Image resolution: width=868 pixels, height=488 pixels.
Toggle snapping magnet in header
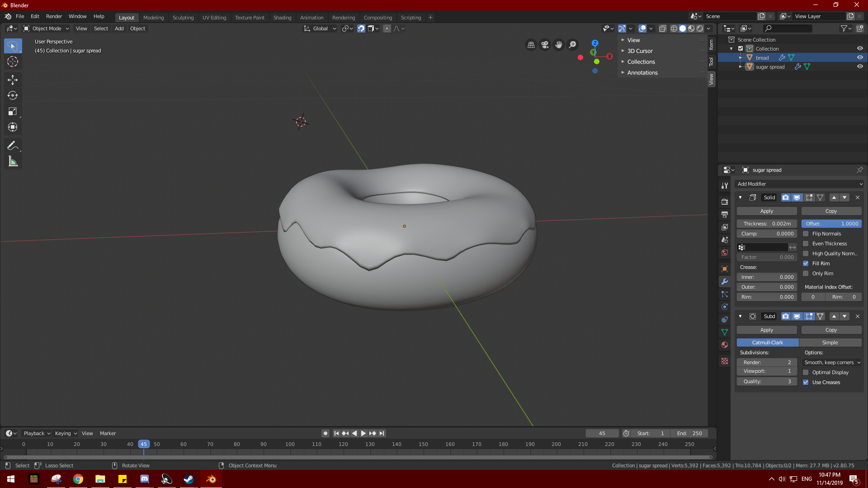361,28
